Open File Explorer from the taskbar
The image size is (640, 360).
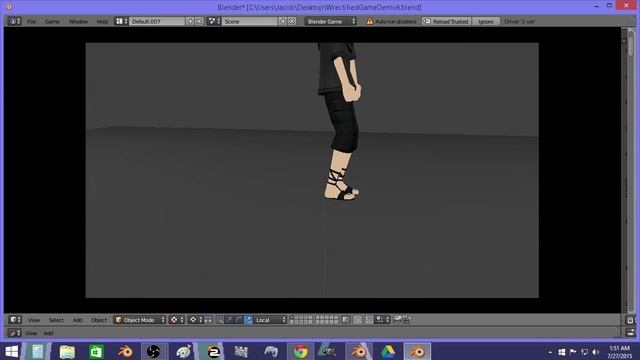point(67,351)
